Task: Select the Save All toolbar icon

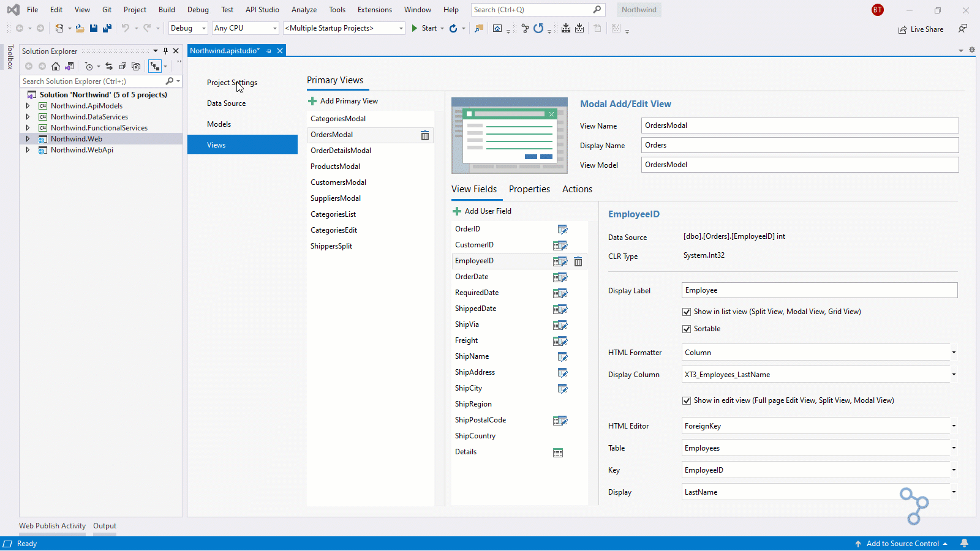Action: pyautogui.click(x=107, y=28)
